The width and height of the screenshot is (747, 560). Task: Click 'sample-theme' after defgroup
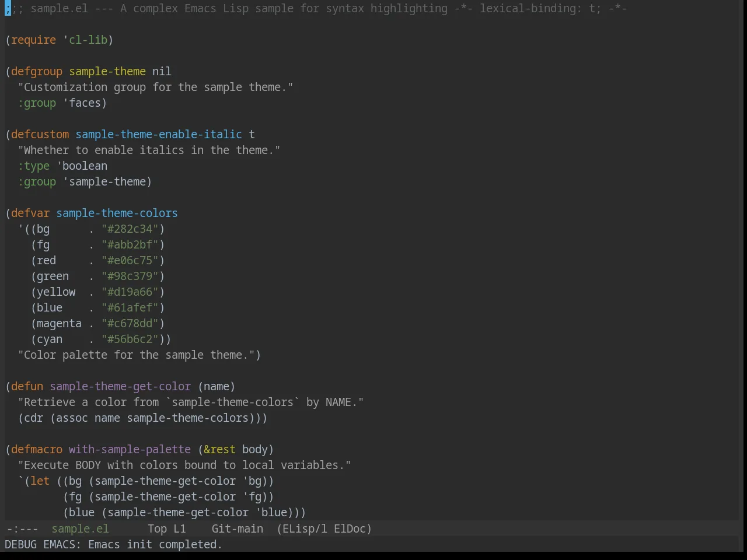pyautogui.click(x=107, y=71)
